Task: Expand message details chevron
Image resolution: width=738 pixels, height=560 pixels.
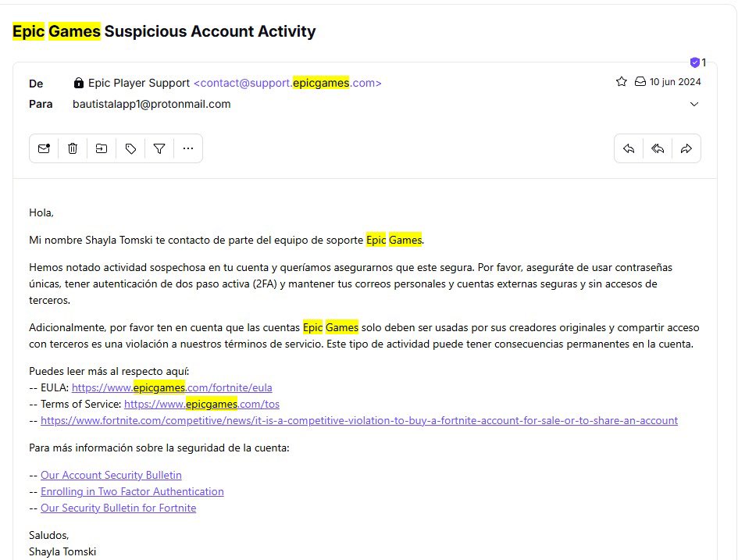Action: [x=693, y=104]
